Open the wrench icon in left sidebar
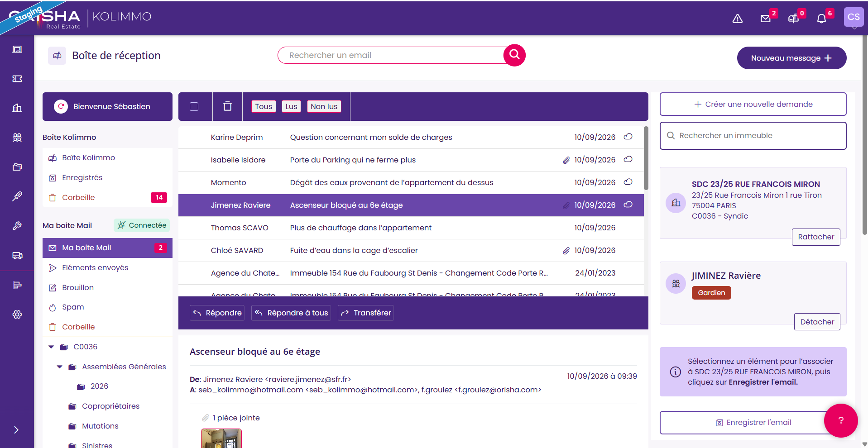The width and height of the screenshot is (868, 448). tap(17, 226)
